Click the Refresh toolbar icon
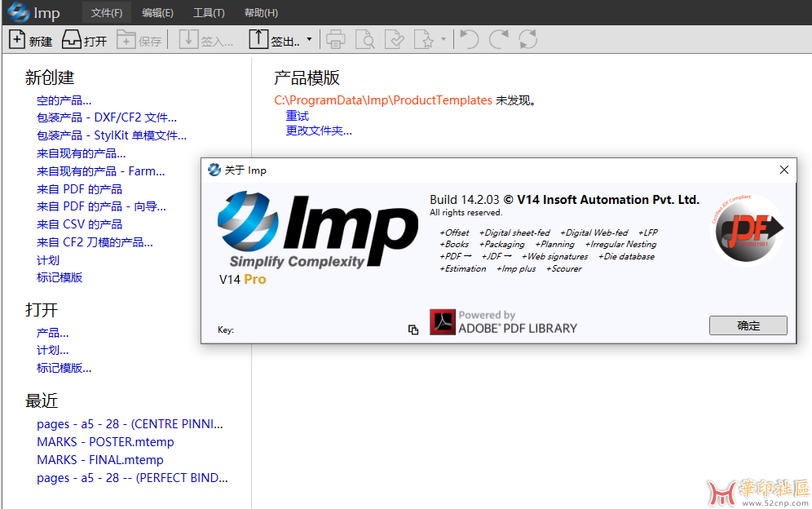The image size is (812, 509). pos(527,39)
